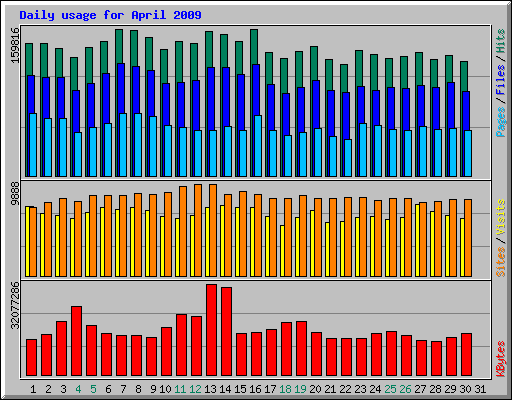Select the day 7 axis label

123,389
